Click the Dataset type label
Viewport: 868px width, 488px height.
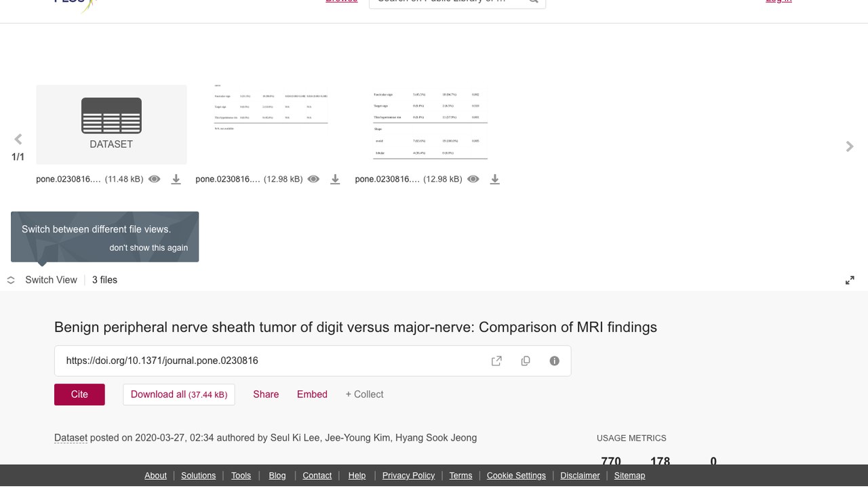pyautogui.click(x=71, y=438)
